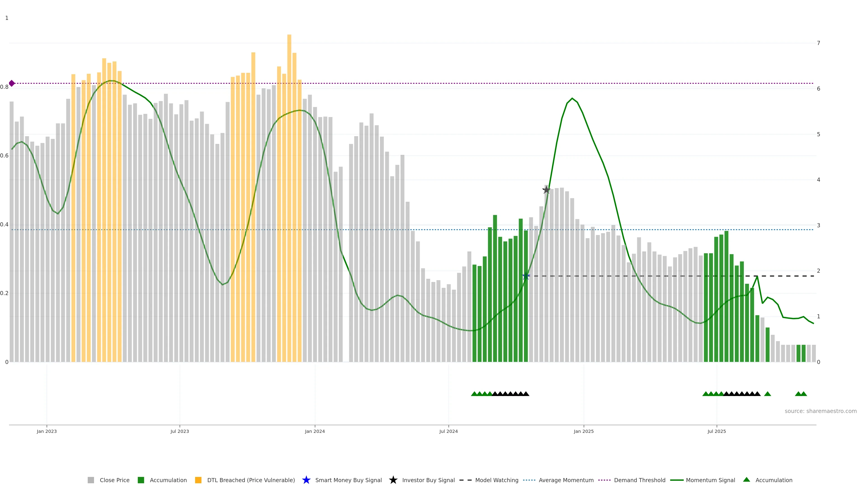Click the orange DTL Breached legend swatch
Screen dimensions: 868x488
pyautogui.click(x=198, y=480)
